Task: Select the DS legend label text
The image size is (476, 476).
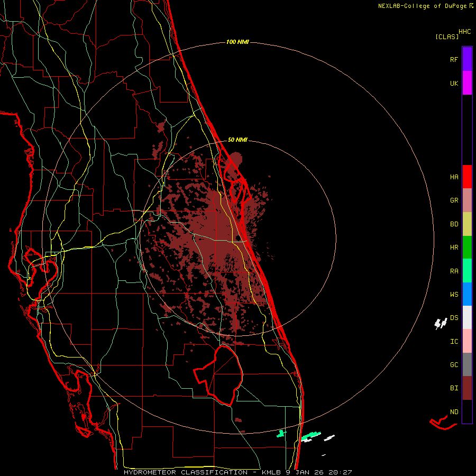Action: pos(454,318)
